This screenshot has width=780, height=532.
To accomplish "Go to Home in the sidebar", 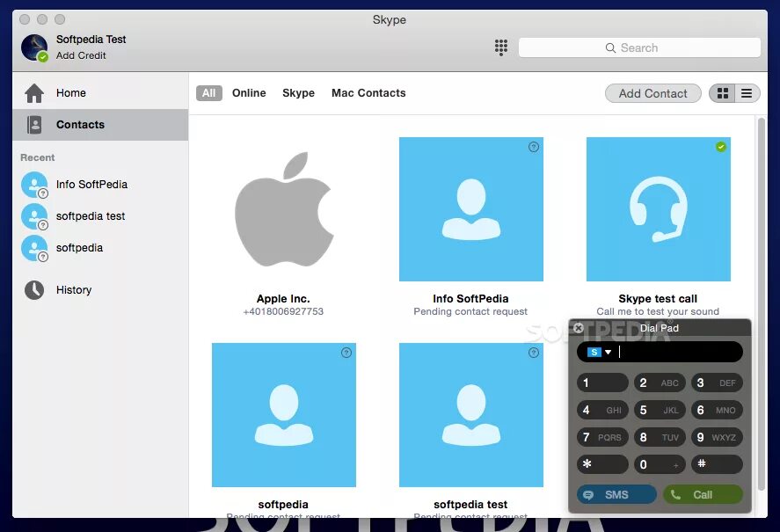I will pos(100,93).
